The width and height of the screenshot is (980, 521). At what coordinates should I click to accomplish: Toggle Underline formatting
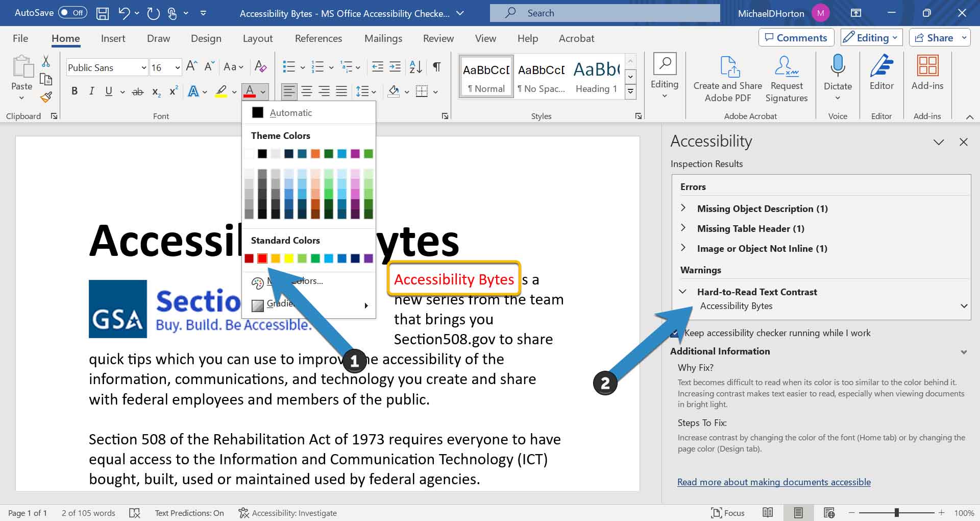109,91
